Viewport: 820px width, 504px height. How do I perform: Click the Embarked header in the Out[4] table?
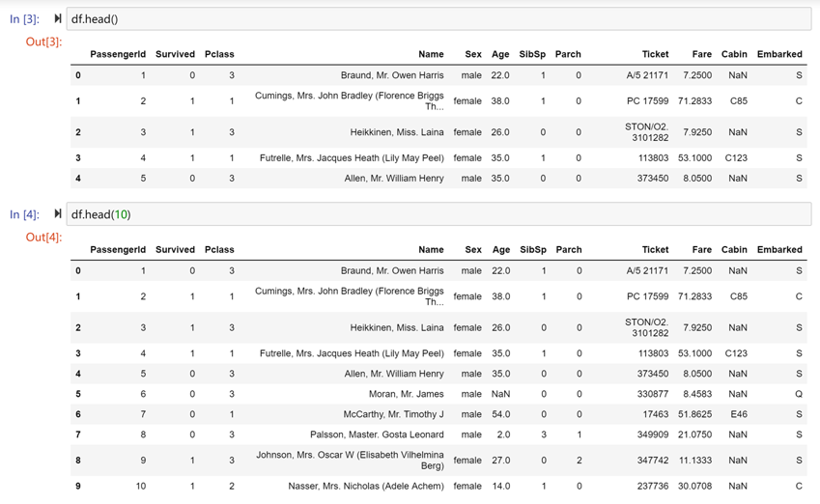(x=778, y=249)
